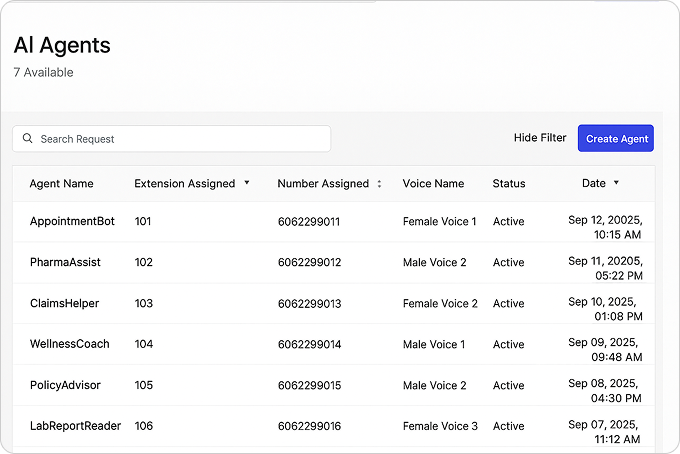The width and height of the screenshot is (680, 454).
Task: Click phone number 6062299011
Action: tap(309, 222)
